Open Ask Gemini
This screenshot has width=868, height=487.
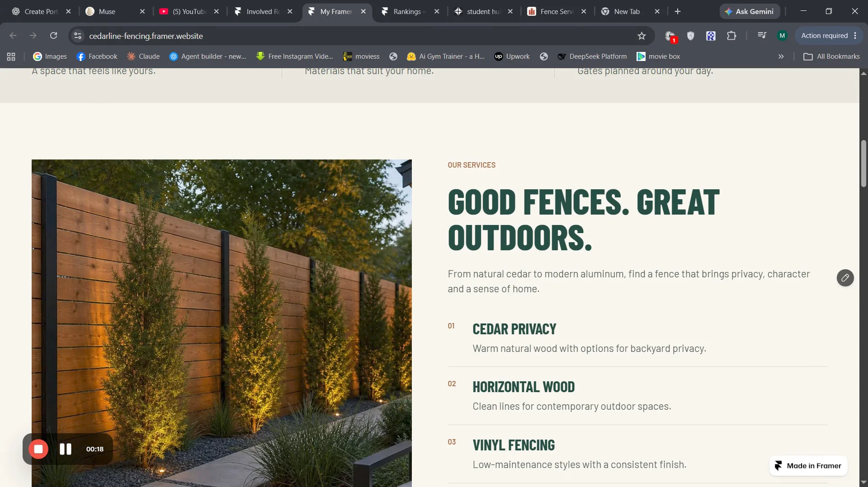(x=750, y=11)
